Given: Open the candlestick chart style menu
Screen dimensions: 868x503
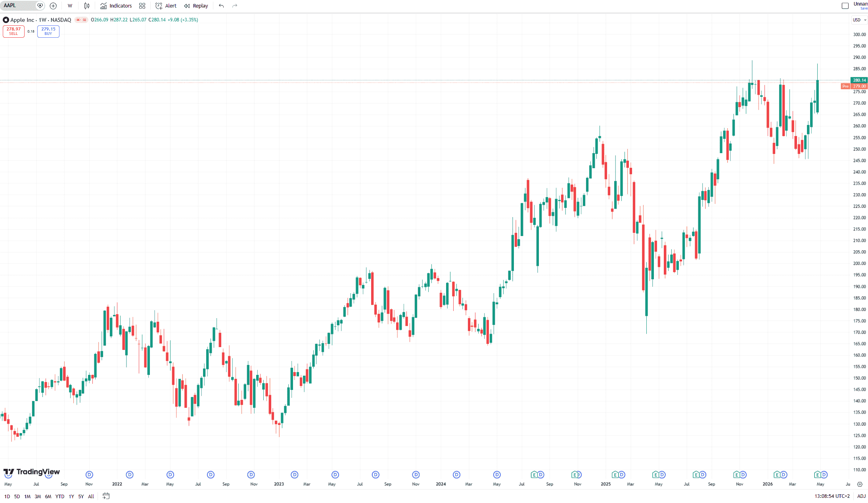Looking at the screenshot, I should [x=87, y=6].
